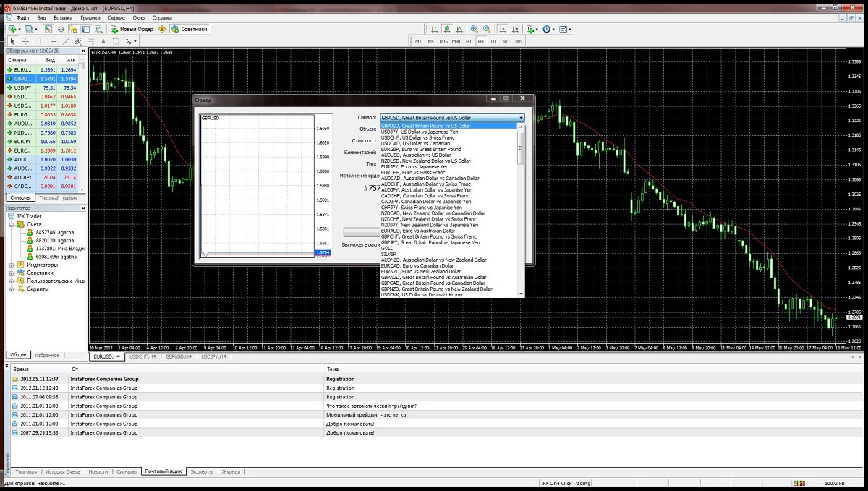Select the crosshair cursor tool

click(26, 41)
